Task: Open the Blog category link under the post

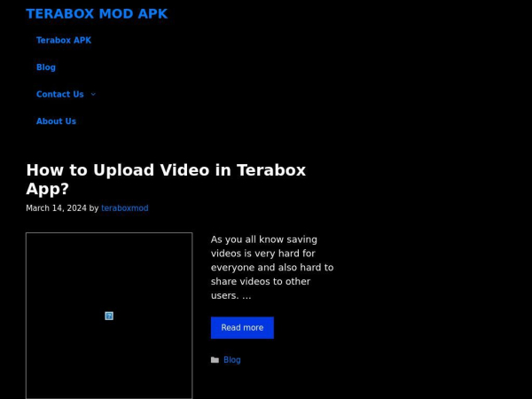Action: 232,360
